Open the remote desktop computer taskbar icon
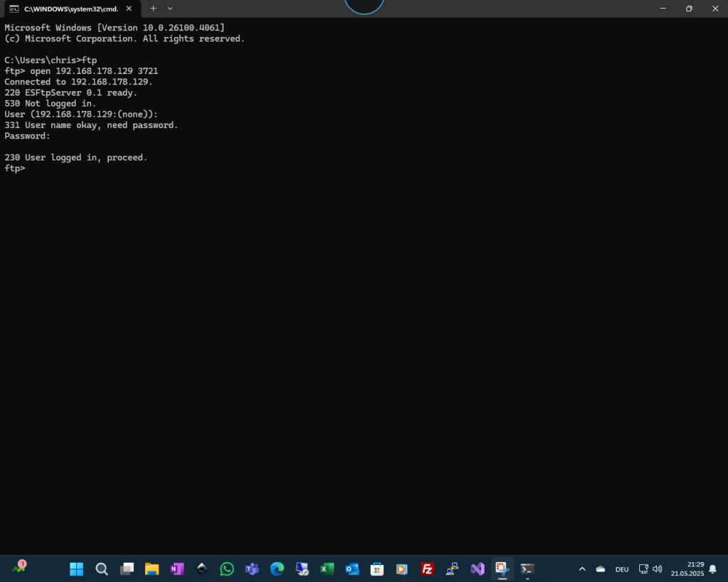 click(x=302, y=569)
